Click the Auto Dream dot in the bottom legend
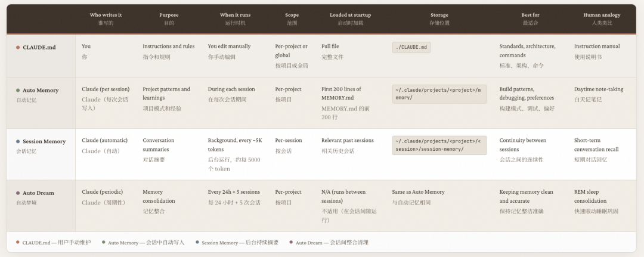The width and height of the screenshot is (644, 257). 291,243
